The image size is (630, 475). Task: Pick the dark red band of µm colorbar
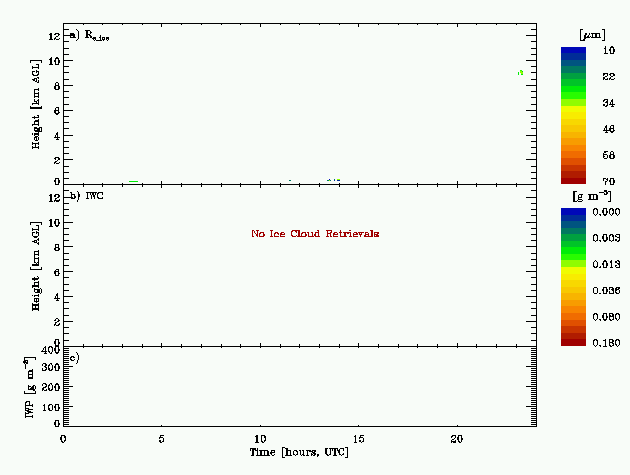coord(573,180)
